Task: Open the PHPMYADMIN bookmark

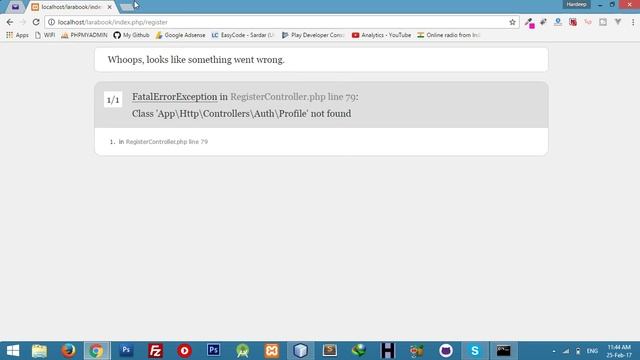Action: point(84,35)
